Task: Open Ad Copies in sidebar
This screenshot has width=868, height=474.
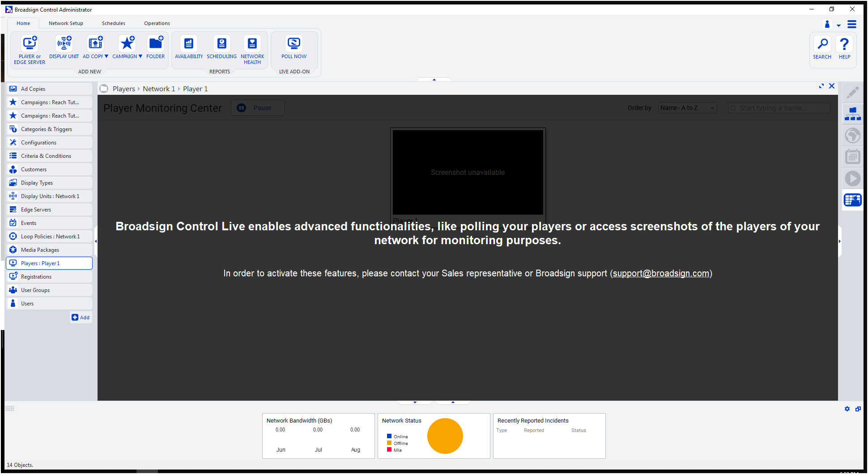Action: (x=49, y=89)
